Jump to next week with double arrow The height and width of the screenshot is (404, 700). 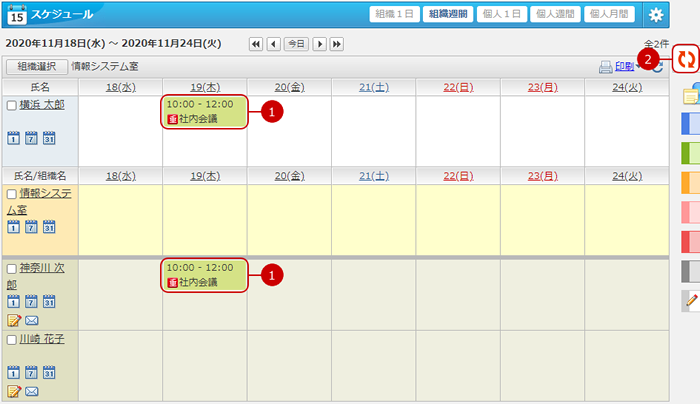coord(337,44)
